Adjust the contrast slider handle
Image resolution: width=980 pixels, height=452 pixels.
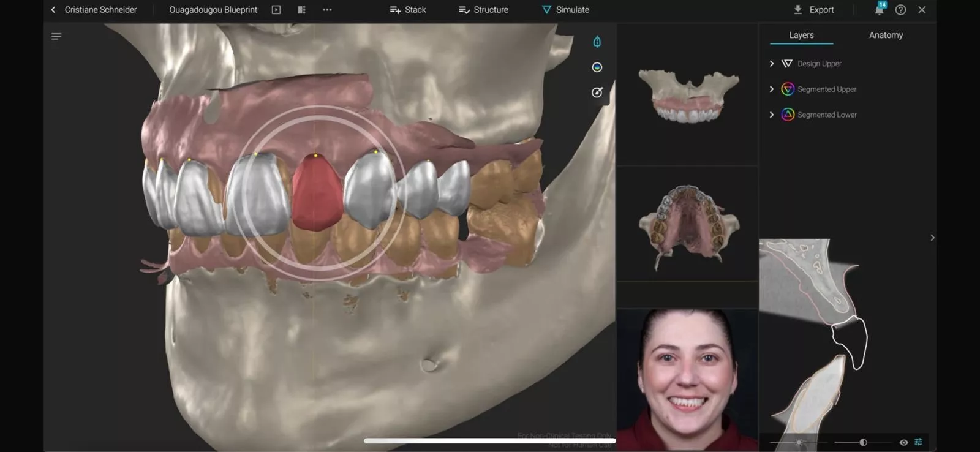coord(863,442)
